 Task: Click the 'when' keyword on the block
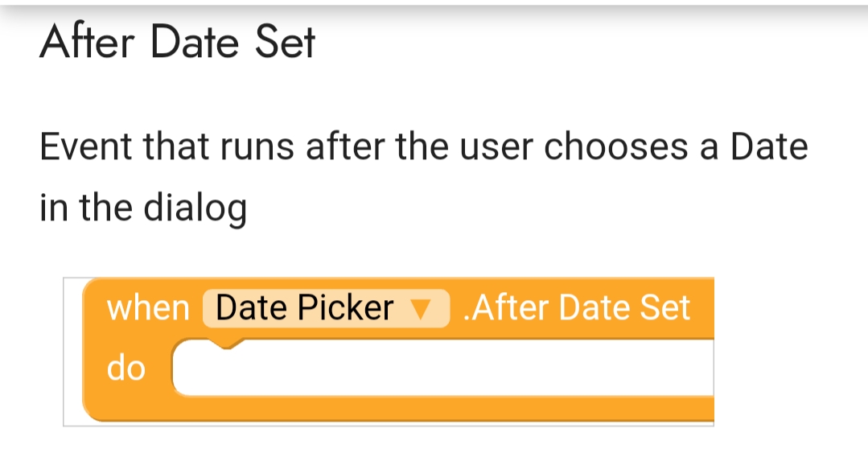point(148,308)
